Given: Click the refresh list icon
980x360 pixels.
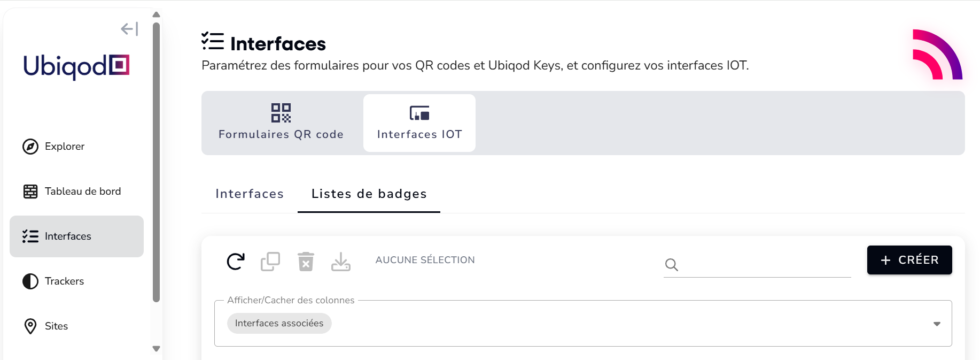Looking at the screenshot, I should [x=236, y=261].
